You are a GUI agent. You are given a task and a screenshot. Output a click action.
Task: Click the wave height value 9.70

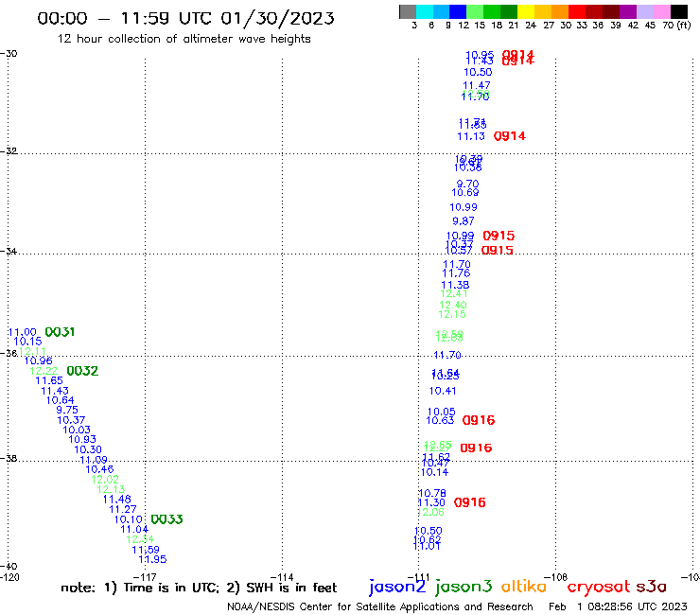(x=467, y=184)
